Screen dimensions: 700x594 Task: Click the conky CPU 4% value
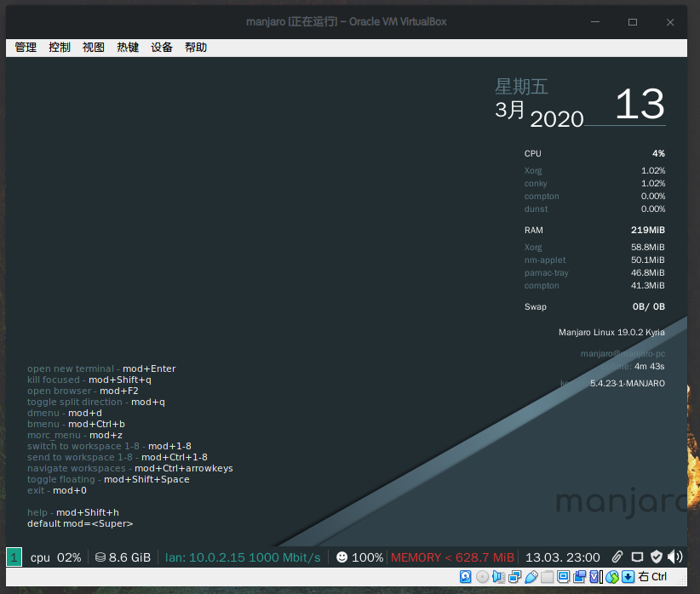pos(658,153)
